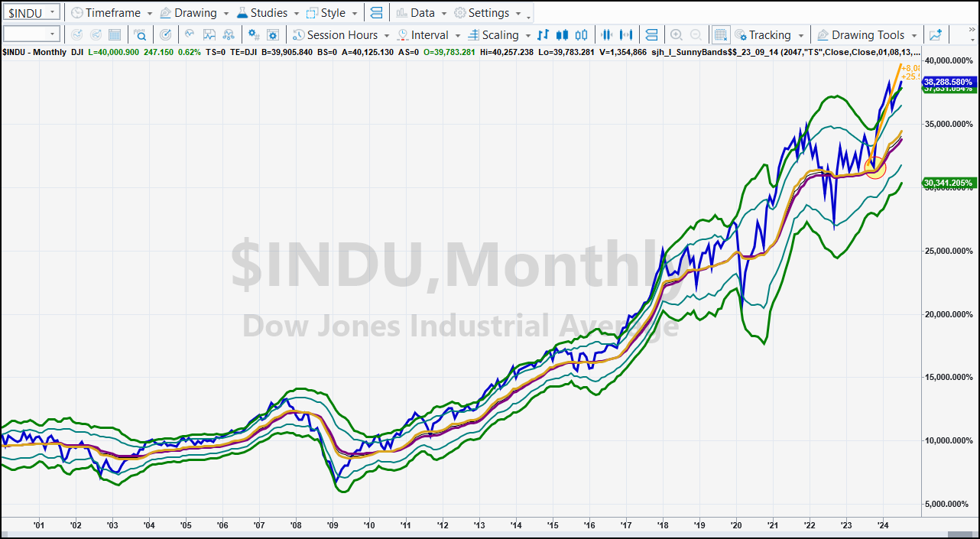Open the Studies menu
Screen dimensions: 980x539
tap(268, 13)
